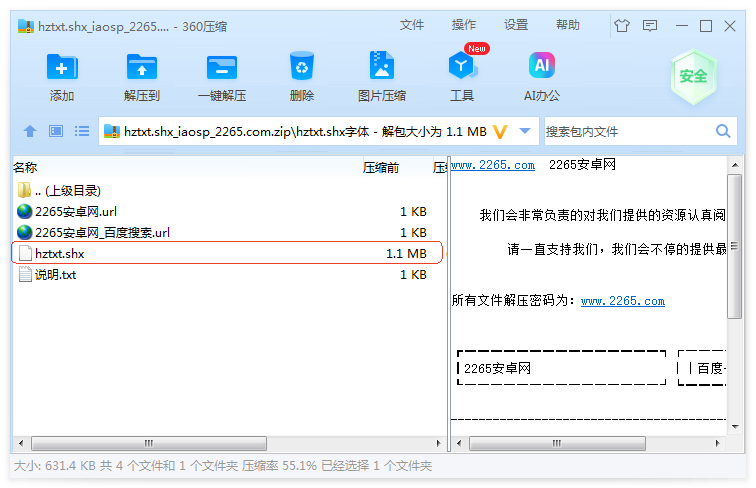Sort by the 压缩前 column header
Screen dimensions: 756x488
[381, 167]
